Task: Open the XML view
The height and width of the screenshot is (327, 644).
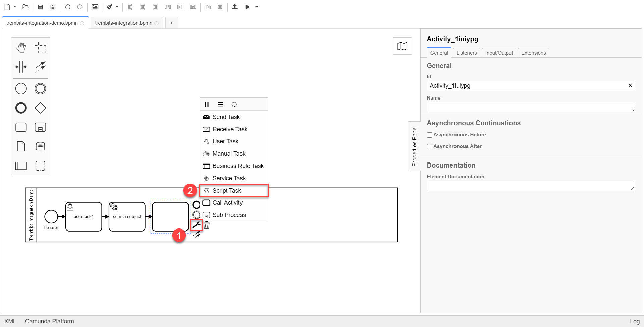Action: (x=10, y=321)
